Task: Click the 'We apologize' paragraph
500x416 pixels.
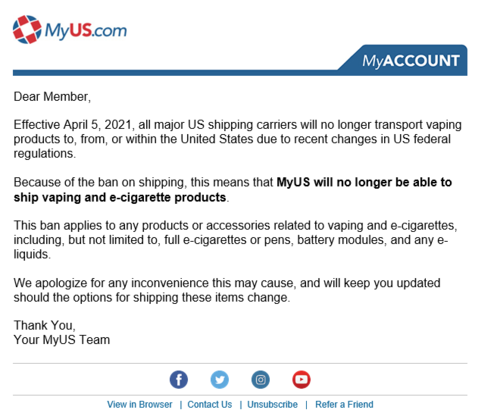Action: pyautogui.click(x=227, y=290)
